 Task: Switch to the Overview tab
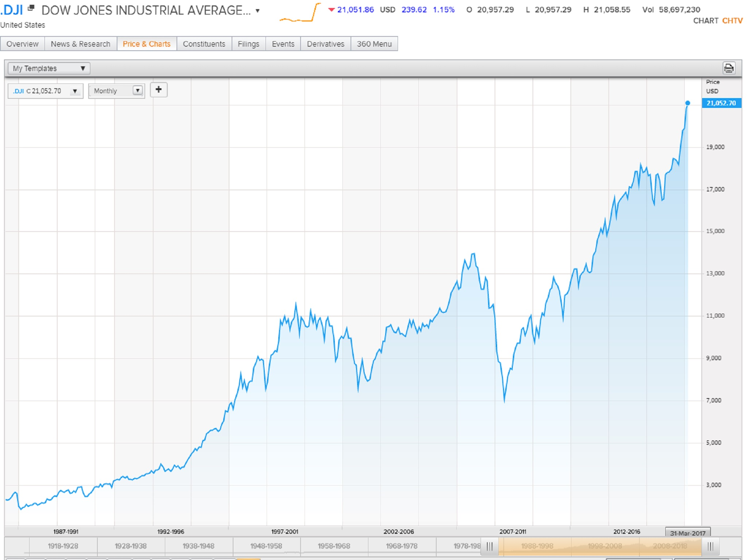click(x=22, y=44)
